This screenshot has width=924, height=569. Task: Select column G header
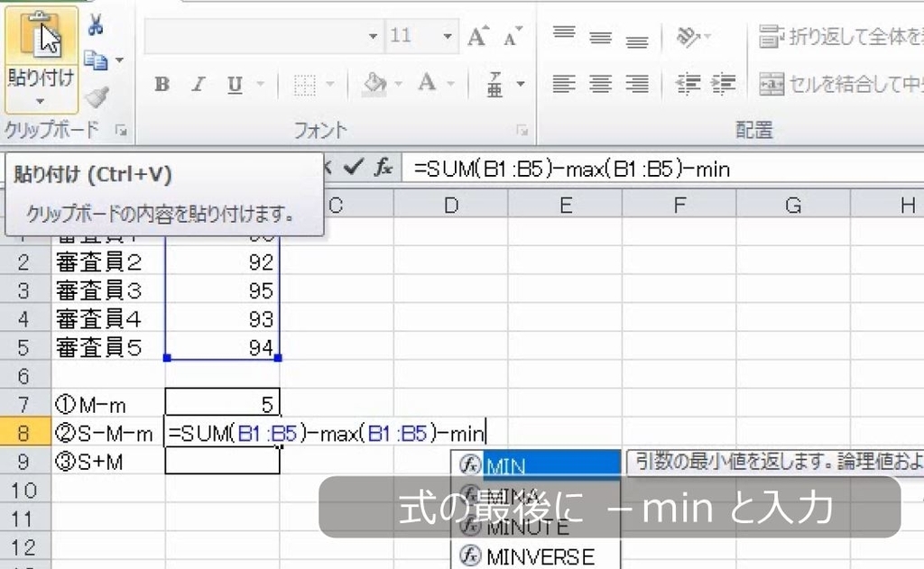[x=793, y=205]
